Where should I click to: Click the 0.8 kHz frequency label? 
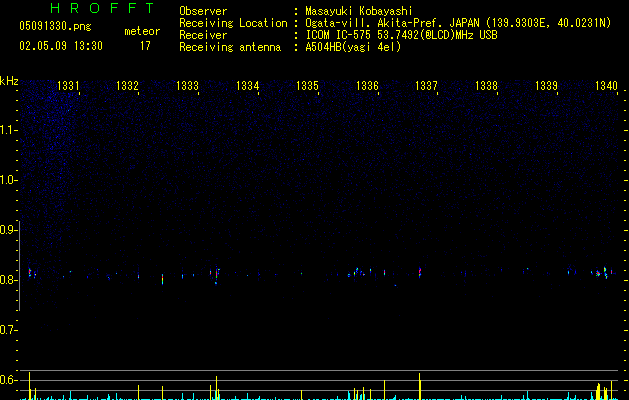8,280
